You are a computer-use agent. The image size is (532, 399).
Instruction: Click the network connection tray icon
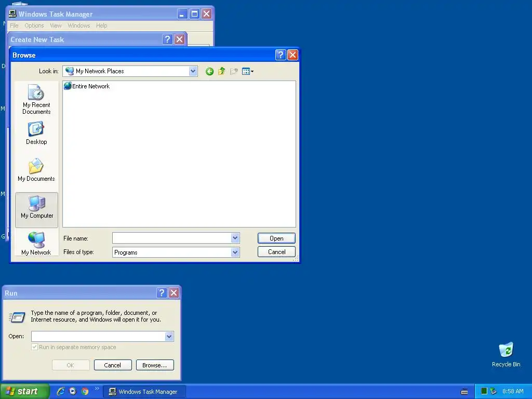494,391
